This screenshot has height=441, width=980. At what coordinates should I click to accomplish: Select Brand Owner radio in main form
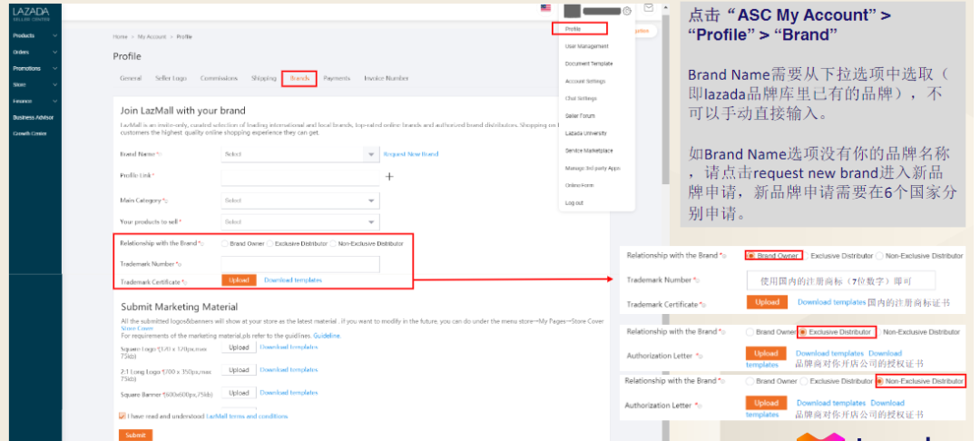tap(224, 243)
